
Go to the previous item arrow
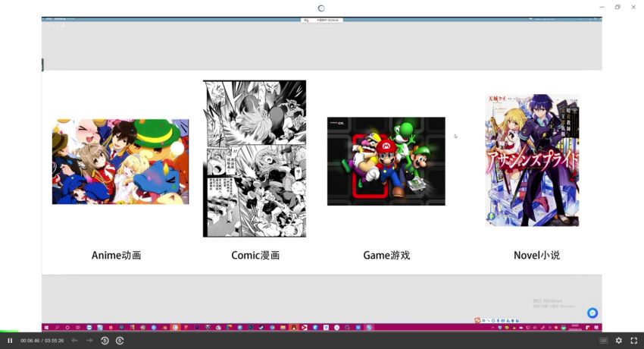coord(74,341)
